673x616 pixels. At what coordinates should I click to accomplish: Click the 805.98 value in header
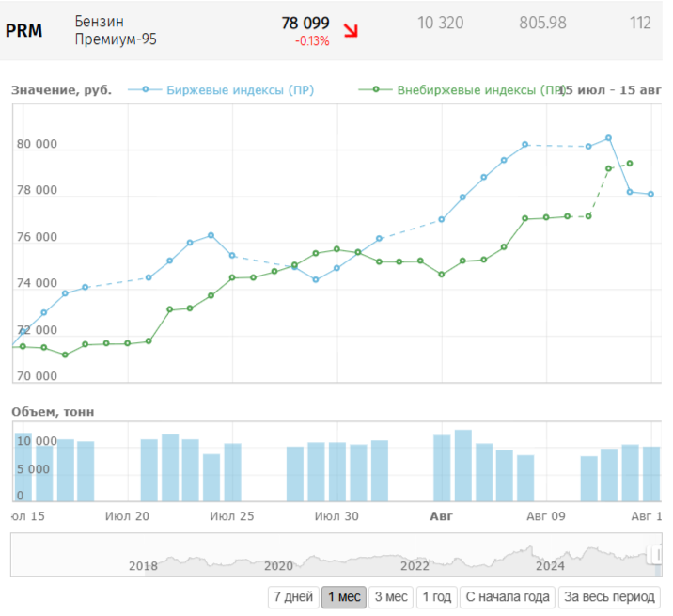tap(542, 23)
